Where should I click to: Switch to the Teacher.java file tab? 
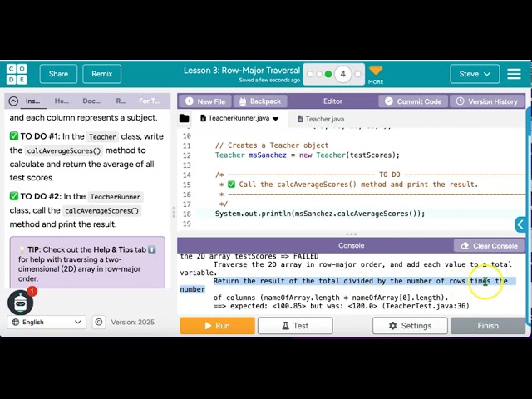tap(324, 119)
